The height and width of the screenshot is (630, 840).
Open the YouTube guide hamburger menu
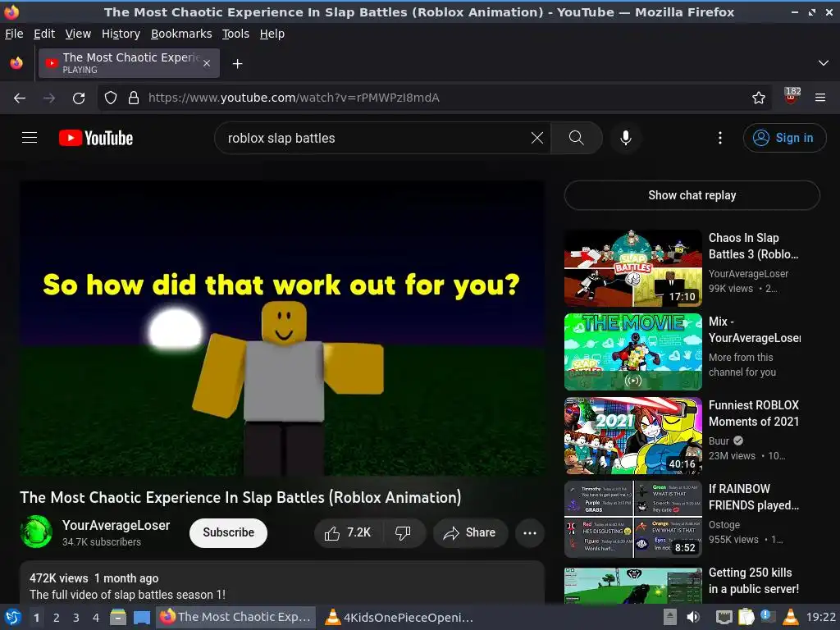click(30, 138)
